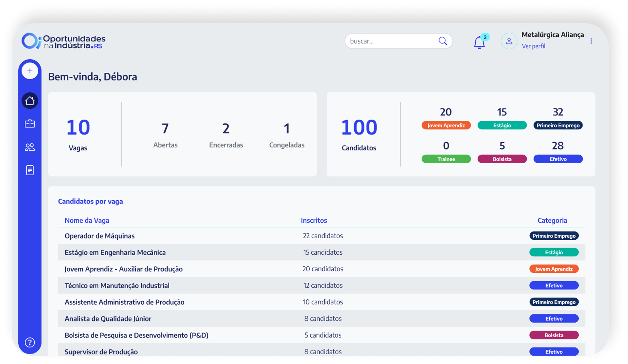
Task: Click the Ver perfil link
Action: pyautogui.click(x=533, y=46)
